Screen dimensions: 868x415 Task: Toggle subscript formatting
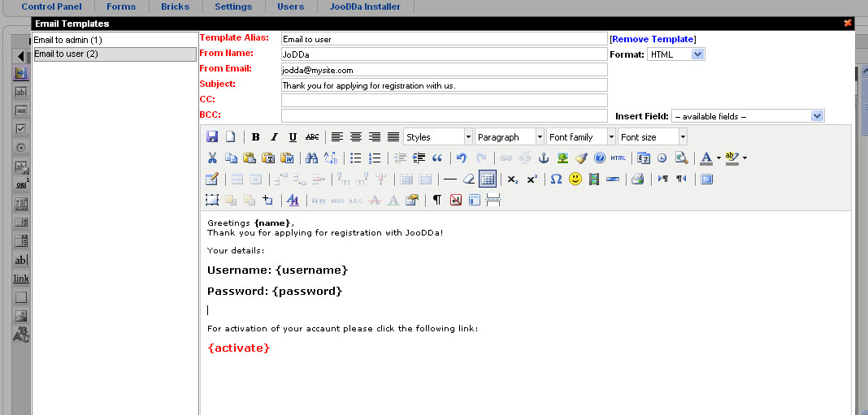(513, 179)
